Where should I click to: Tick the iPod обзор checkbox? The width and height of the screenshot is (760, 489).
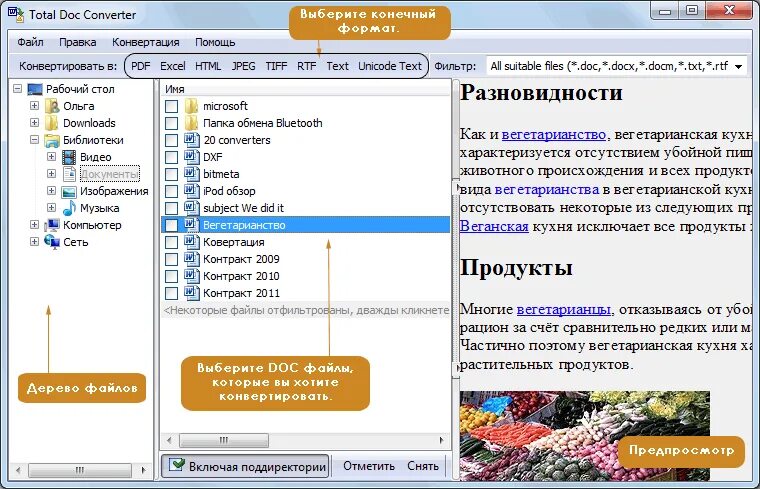172,191
